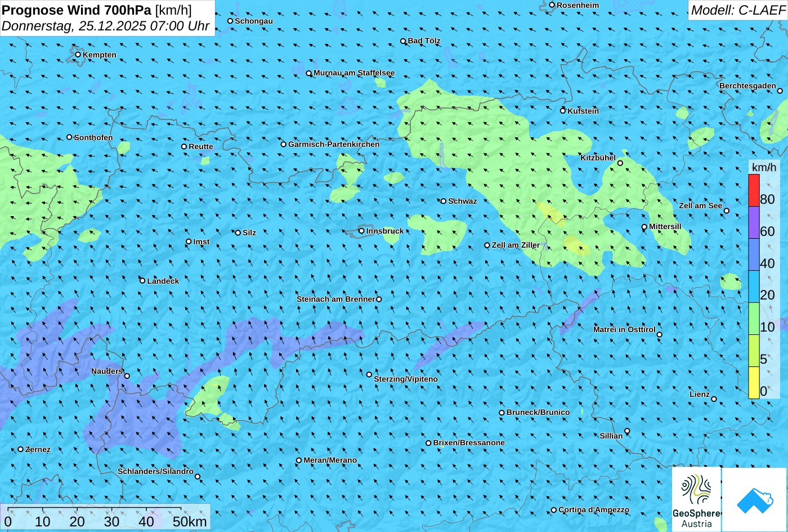Screen dimensions: 788x532
Task: Click the Schwaz city marker
Action: (443, 201)
